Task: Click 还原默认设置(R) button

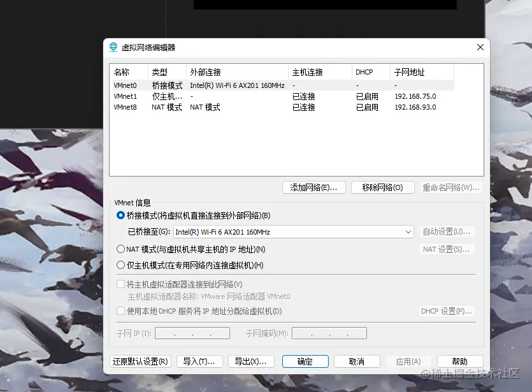Action: tap(140, 361)
